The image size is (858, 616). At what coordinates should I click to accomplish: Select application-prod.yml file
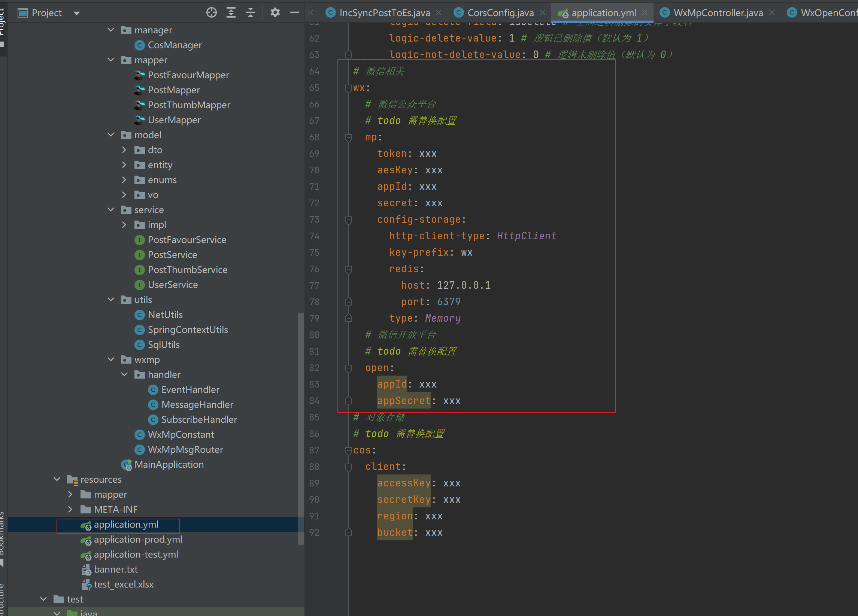click(x=138, y=539)
